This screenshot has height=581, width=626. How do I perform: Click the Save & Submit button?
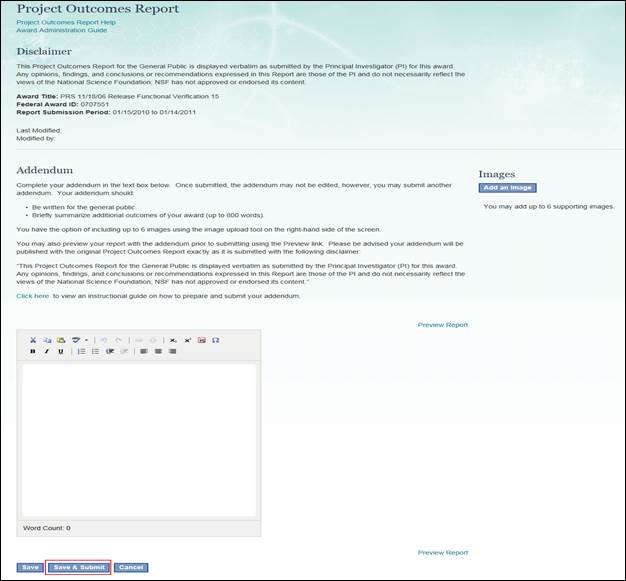(79, 567)
